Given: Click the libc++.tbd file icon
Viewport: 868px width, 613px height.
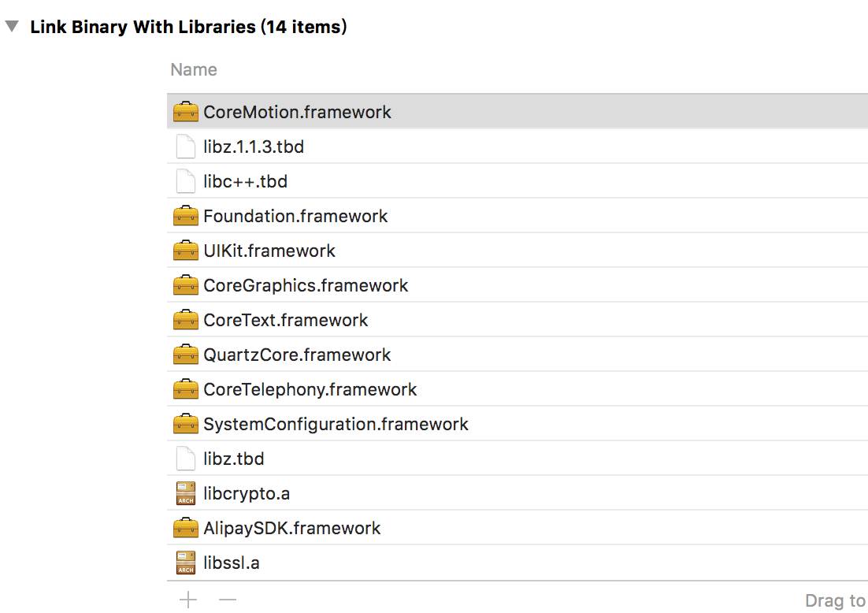Looking at the screenshot, I should (185, 181).
